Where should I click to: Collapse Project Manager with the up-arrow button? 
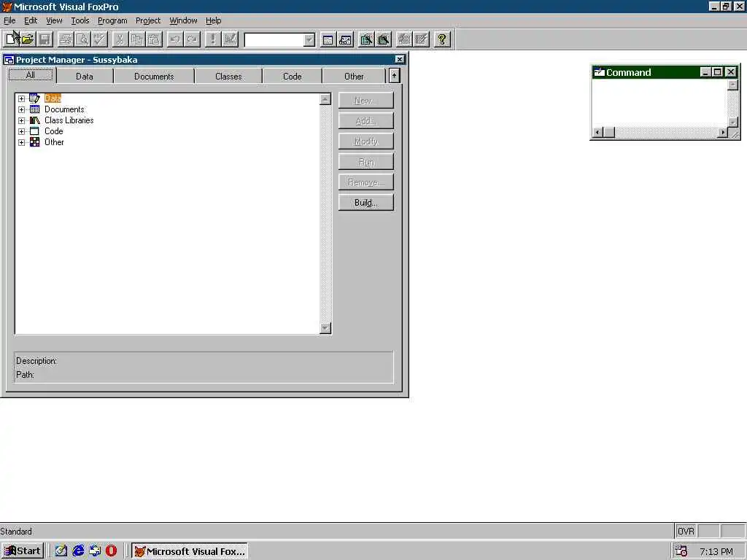click(x=394, y=76)
